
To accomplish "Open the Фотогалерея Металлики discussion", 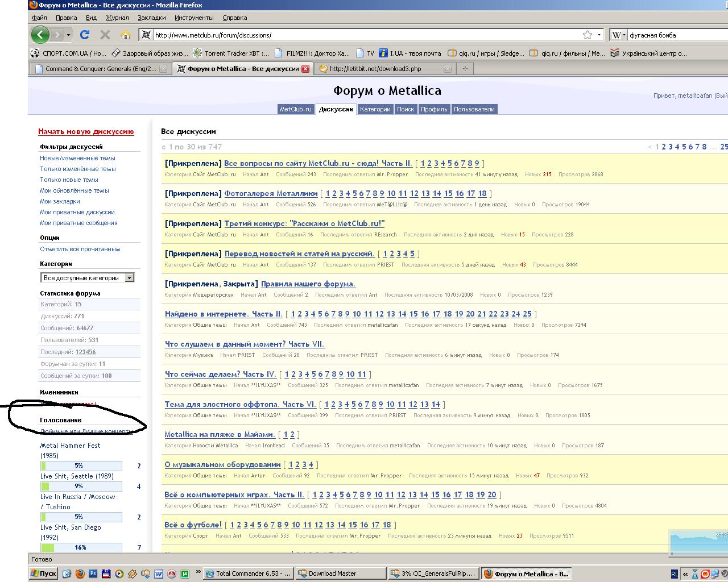I will click(x=271, y=193).
